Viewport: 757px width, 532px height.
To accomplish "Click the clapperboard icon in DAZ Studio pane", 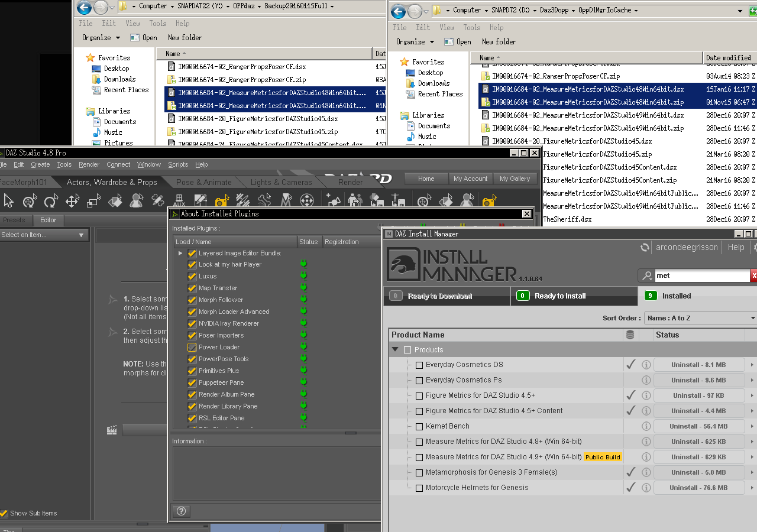I will point(112,430).
